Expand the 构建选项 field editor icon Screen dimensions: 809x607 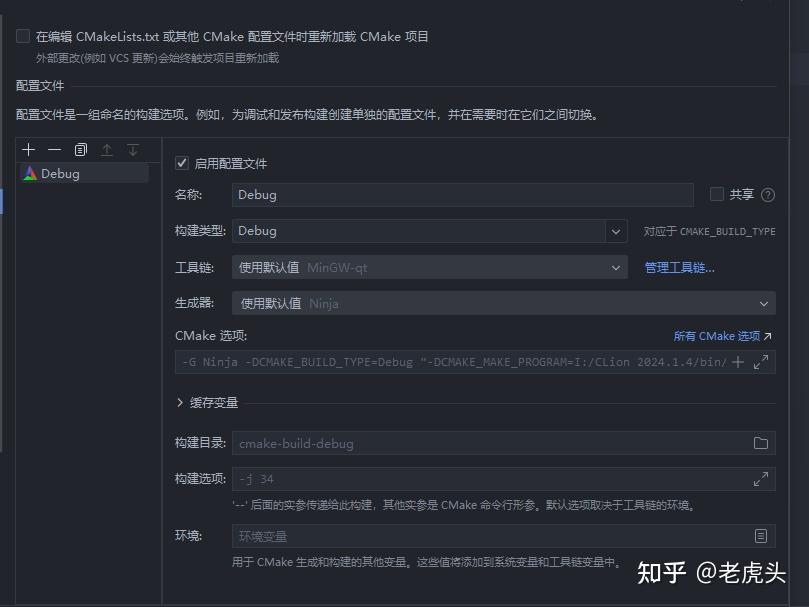759,478
